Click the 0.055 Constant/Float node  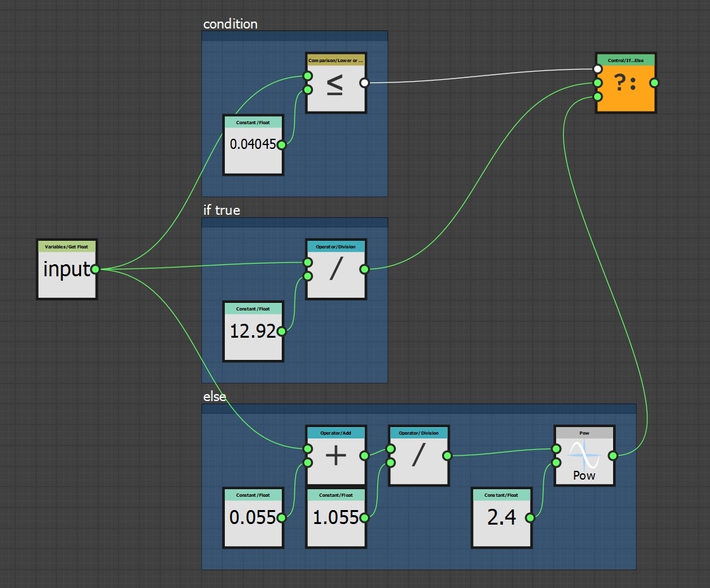pos(252,517)
